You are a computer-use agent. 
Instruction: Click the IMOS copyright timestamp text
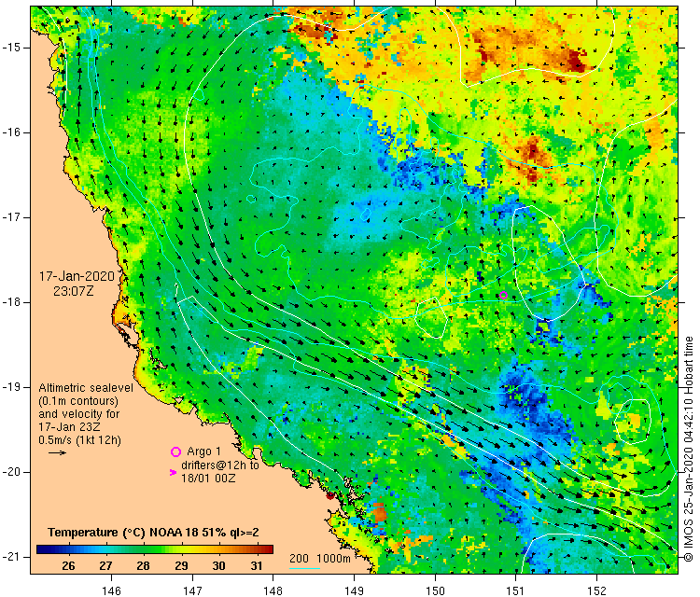[689, 450]
